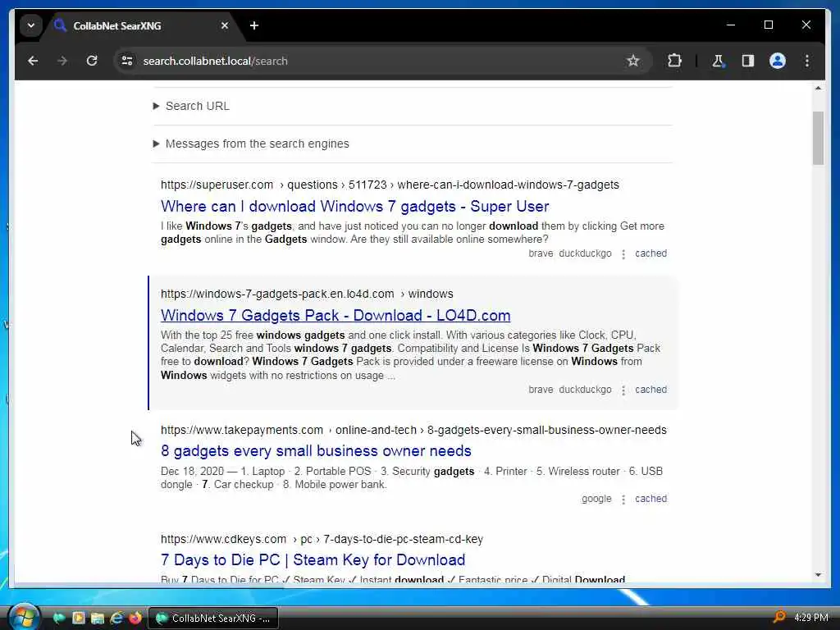
Task: Open 8 gadgets every small business owner needs
Action: tap(316, 451)
